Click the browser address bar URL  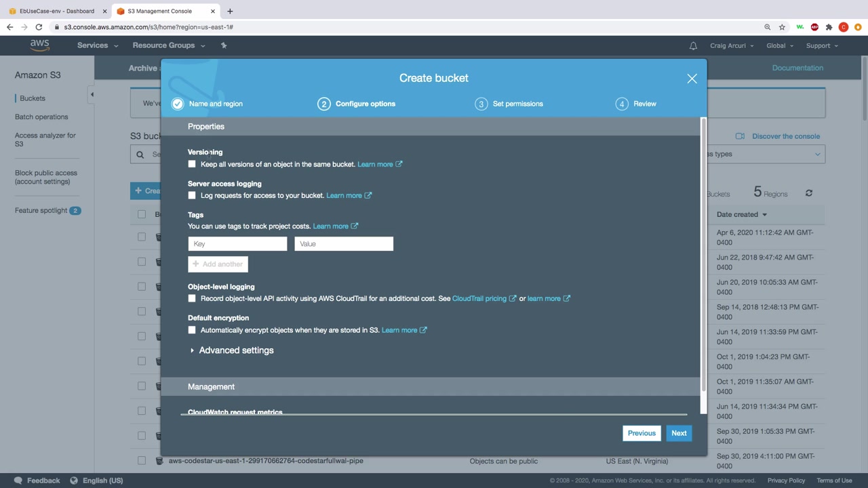(149, 27)
